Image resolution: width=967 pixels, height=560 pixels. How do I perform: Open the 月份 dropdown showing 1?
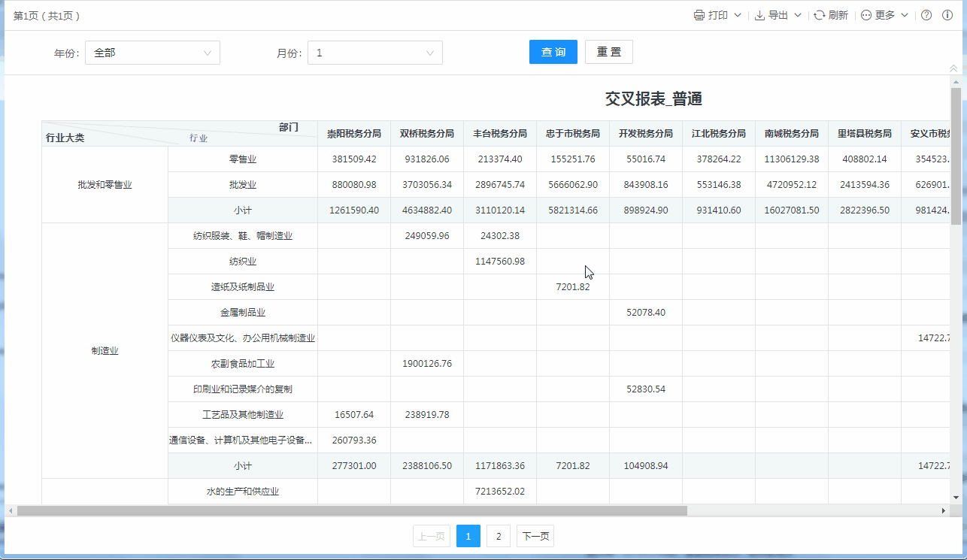tap(375, 53)
